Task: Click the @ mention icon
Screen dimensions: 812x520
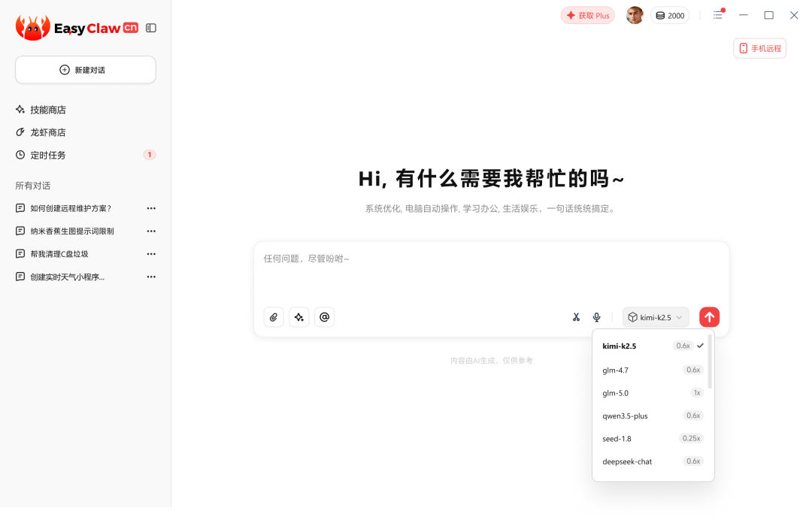Action: (x=324, y=316)
